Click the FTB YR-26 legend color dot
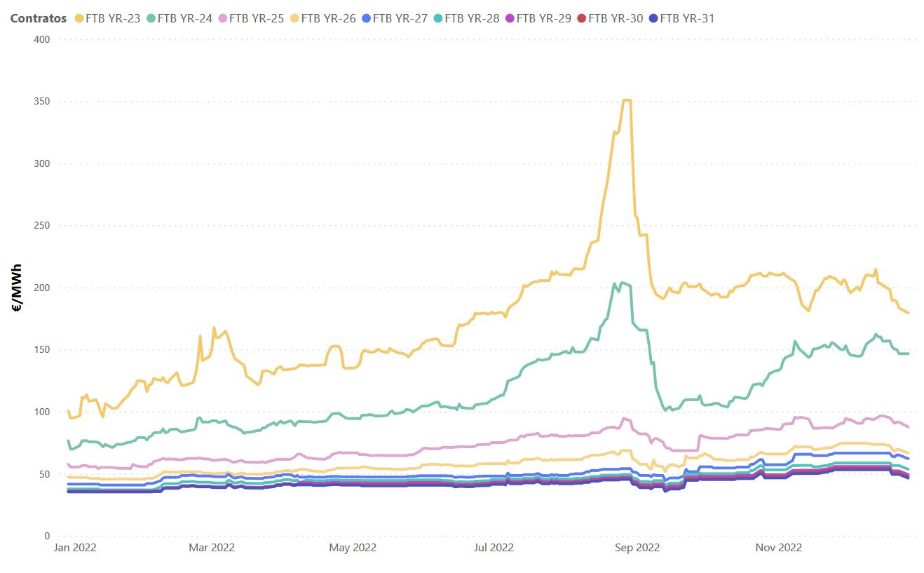This screenshot has width=924, height=573. point(294,18)
